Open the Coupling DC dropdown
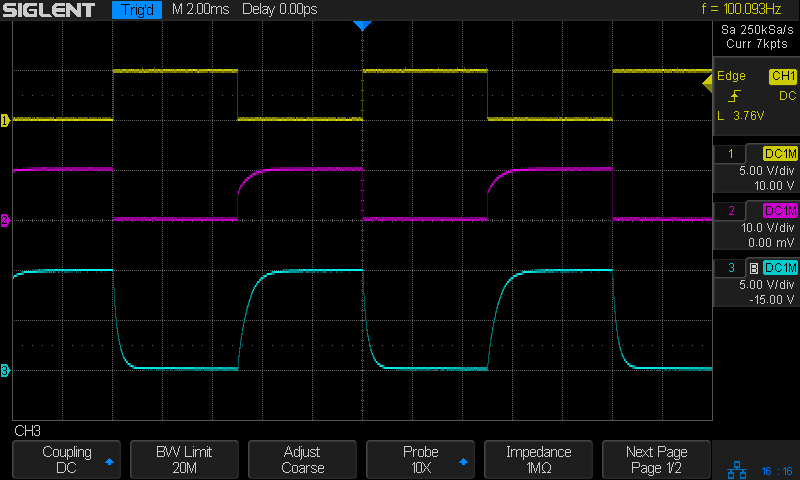The width and height of the screenshot is (800, 480). coord(66,458)
